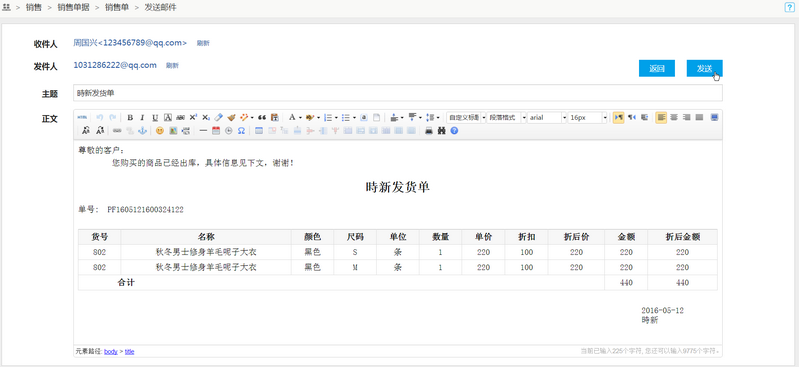The width and height of the screenshot is (799, 367).
Task: Expand unordered list style dropdown
Action: (x=354, y=117)
